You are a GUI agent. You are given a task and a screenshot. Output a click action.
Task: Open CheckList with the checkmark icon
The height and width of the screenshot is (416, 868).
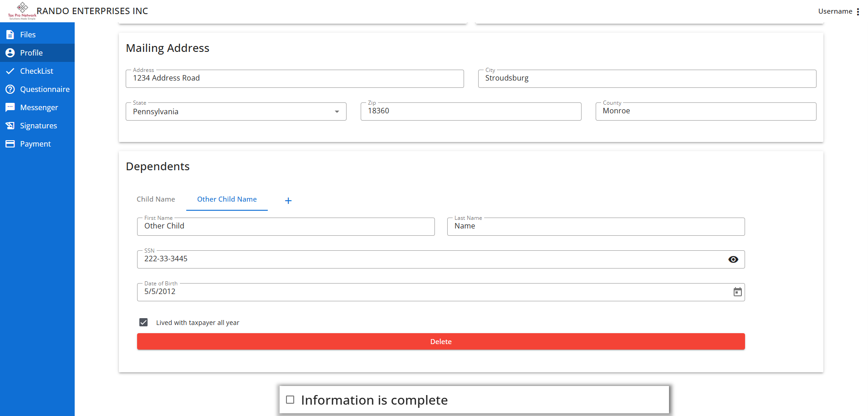point(10,71)
